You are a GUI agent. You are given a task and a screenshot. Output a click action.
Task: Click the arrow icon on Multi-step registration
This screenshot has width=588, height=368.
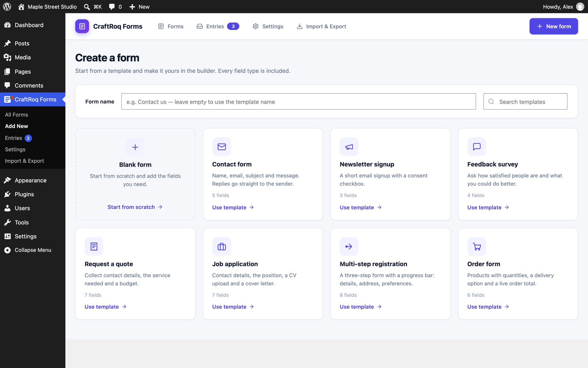349,247
